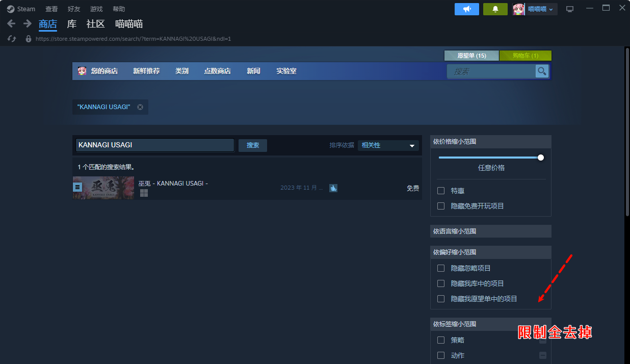Remove the "KANNAGI USAGI" search tag

click(140, 107)
